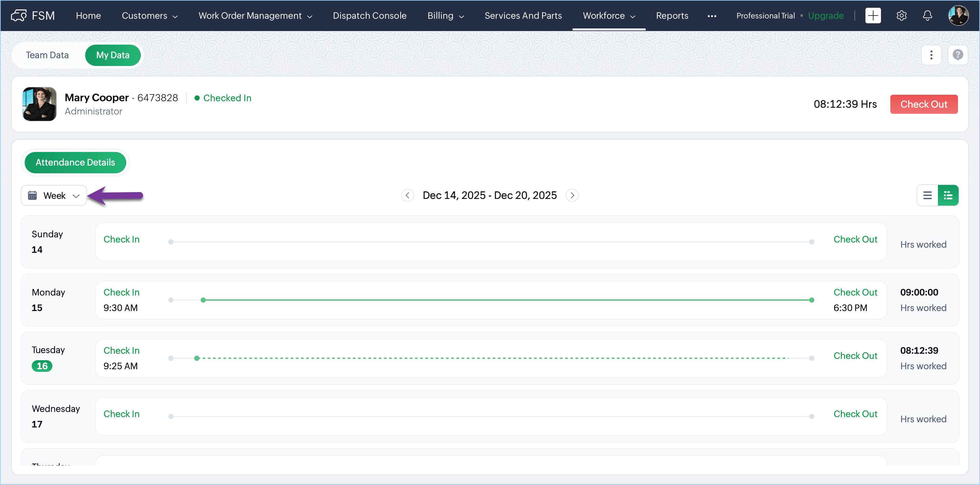980x485 pixels.
Task: Click the Upgrade link
Action: coord(826,16)
